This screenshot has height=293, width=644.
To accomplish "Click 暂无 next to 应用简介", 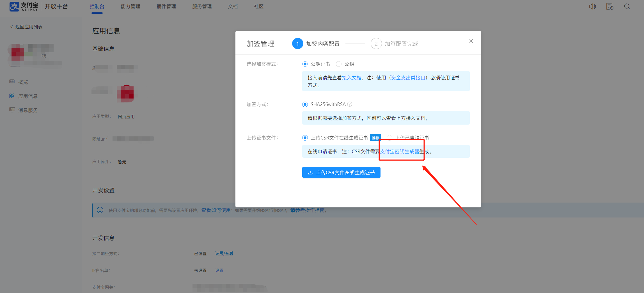I will [122, 162].
